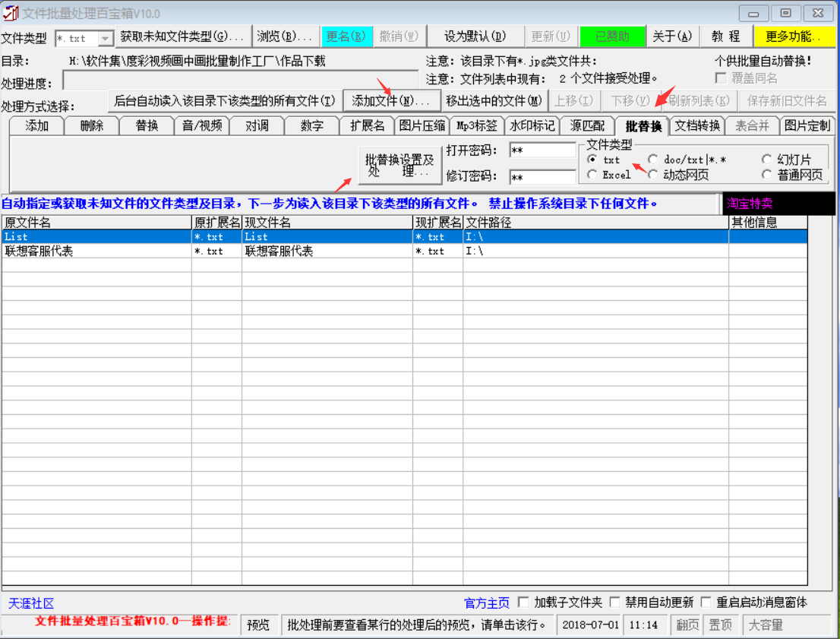Select the 动态网页 radio button
Image resolution: width=840 pixels, height=639 pixels.
(652, 174)
